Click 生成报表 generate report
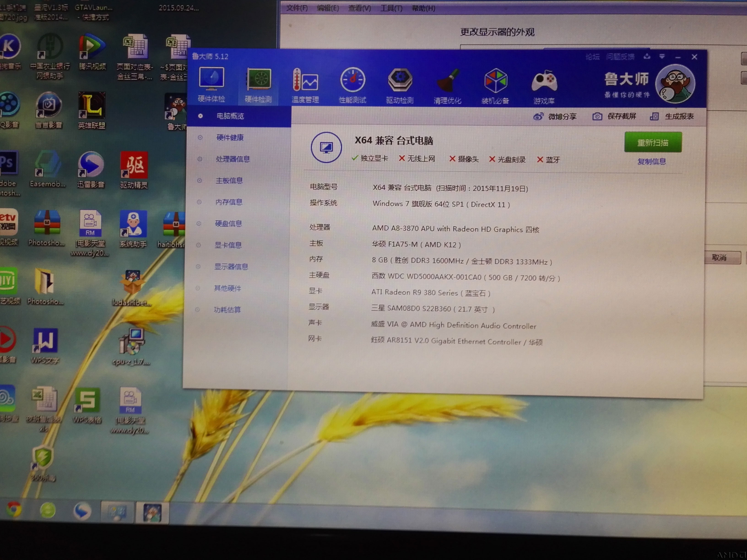 click(x=672, y=116)
